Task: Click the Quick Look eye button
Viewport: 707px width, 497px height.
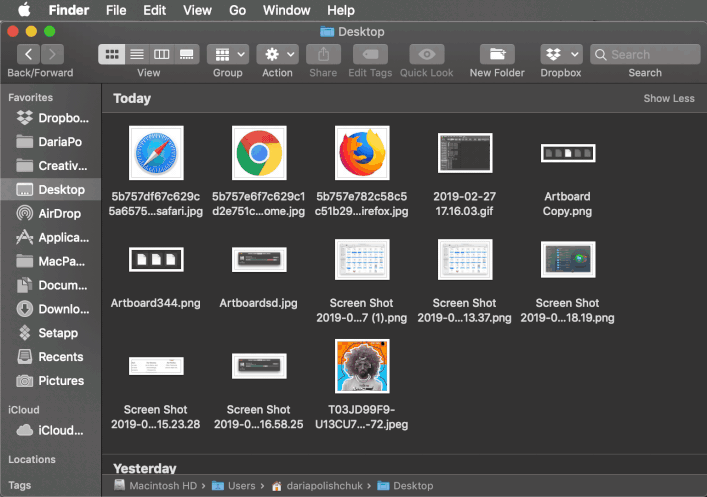Action: pyautogui.click(x=427, y=55)
